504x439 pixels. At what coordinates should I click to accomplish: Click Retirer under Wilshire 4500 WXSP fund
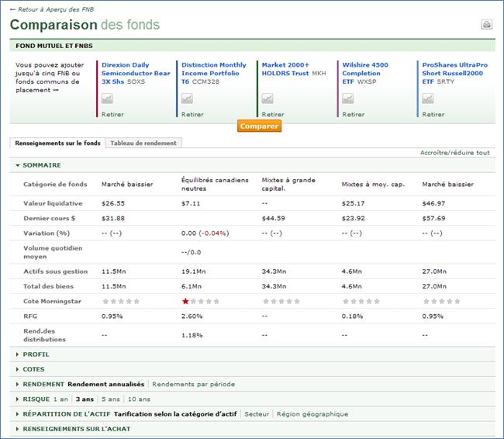point(354,115)
